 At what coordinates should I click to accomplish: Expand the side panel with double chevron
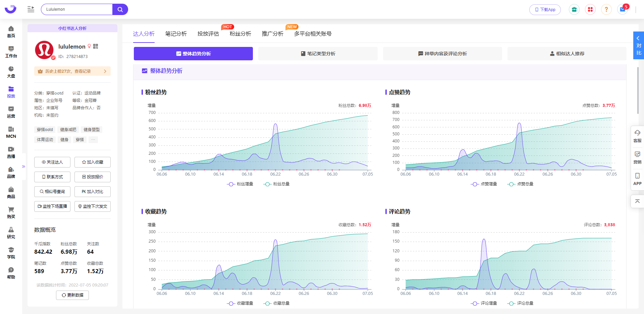pos(23,167)
